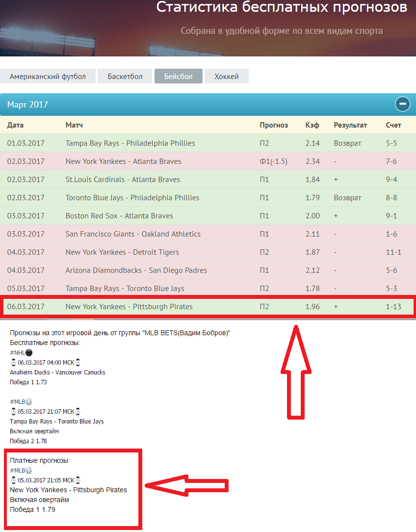This screenshot has height=532, width=416.
Task: Click clock icon before 05.03.2017 21:05 МСК
Action: tap(13, 480)
